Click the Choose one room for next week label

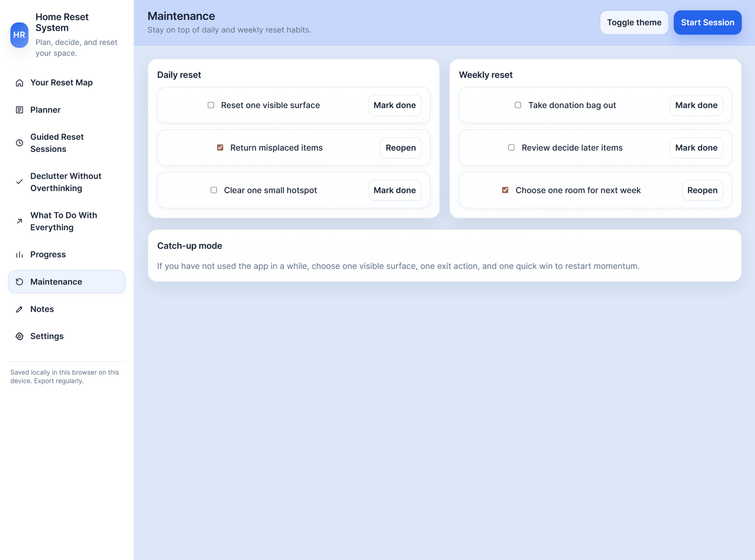click(578, 190)
